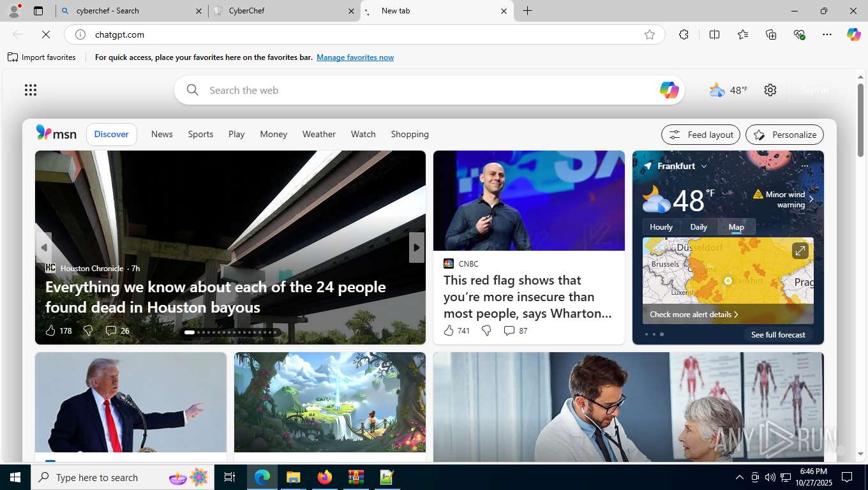
Task: Click the Copilot icon in search box
Action: pyautogui.click(x=669, y=90)
